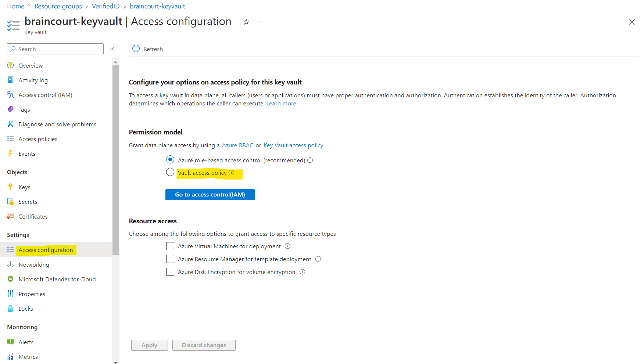Collapse the sidebar with the double chevron
Viewport: 644px width, 364px height.
(x=112, y=48)
